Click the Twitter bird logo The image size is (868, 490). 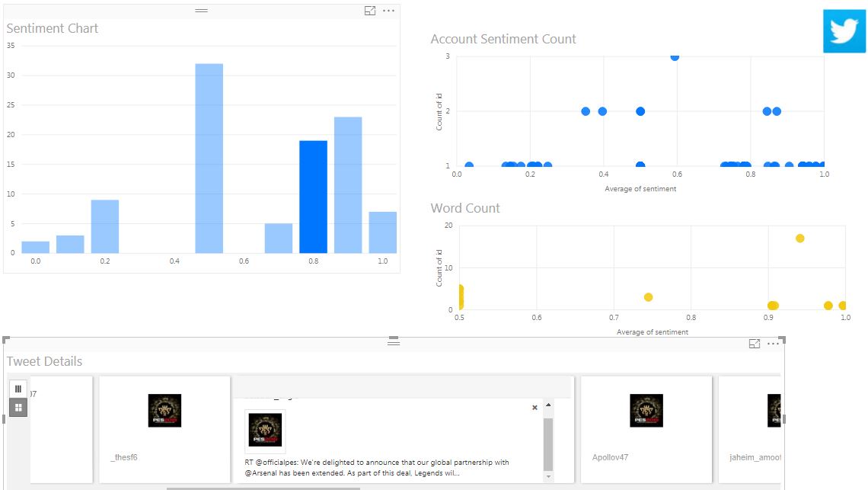844,31
